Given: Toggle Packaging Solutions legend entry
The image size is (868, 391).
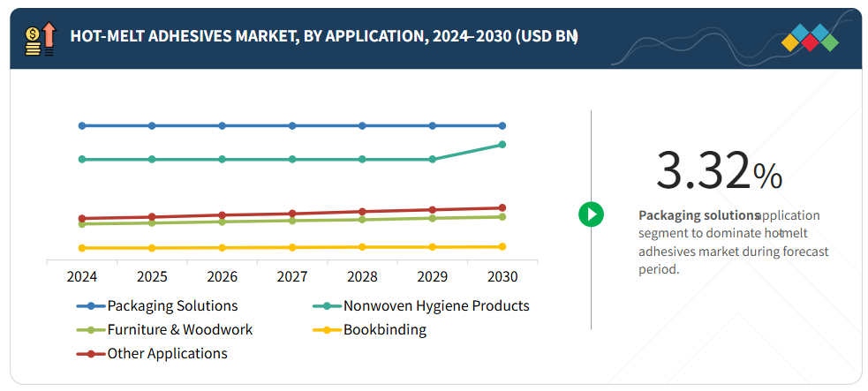Looking at the screenshot, I should point(172,305).
